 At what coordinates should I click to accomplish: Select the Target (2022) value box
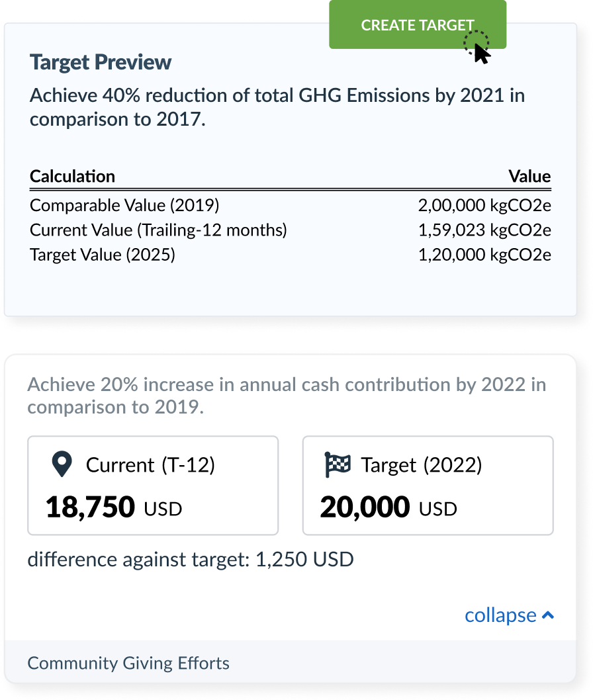point(428,485)
